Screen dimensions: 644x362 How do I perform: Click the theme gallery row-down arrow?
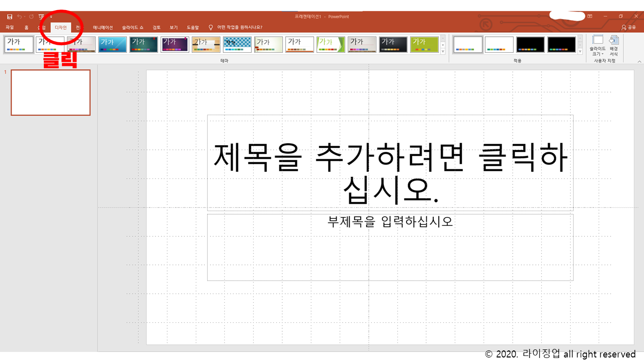(x=443, y=45)
